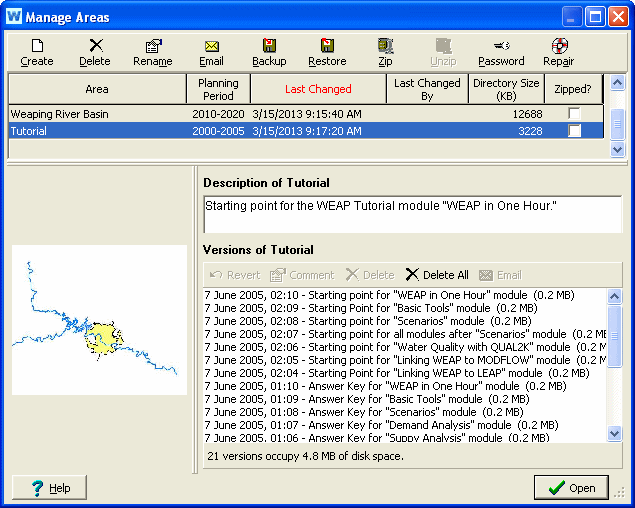
Task: Sort by Last Changed By column header
Action: [x=427, y=89]
